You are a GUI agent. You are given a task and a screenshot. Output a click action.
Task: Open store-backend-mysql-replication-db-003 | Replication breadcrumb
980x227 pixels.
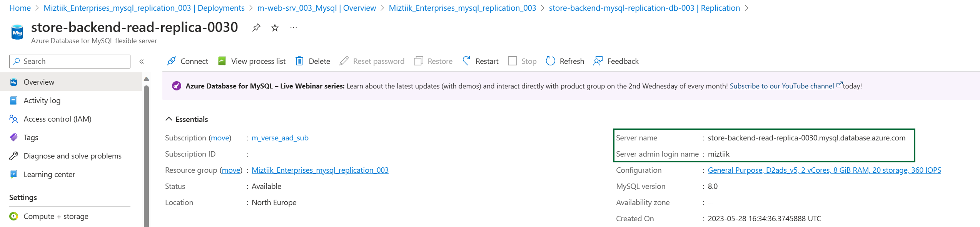click(x=644, y=8)
